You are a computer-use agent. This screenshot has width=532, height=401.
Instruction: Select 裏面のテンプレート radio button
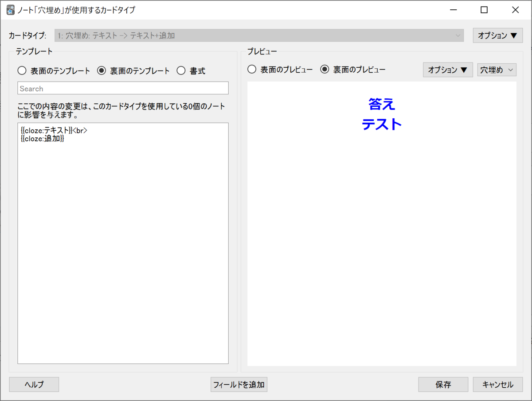[x=133, y=70]
